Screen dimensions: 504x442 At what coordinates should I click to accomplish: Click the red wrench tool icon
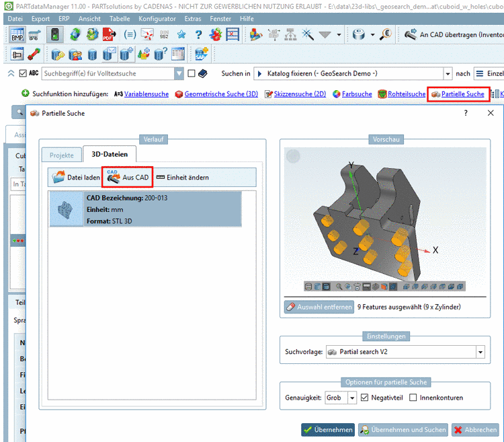click(x=34, y=54)
